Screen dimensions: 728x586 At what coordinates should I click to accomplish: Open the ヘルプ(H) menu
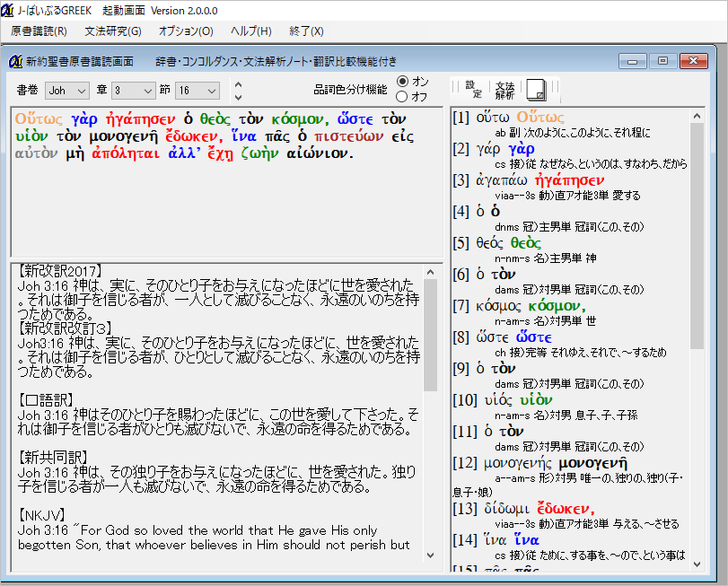pos(251,31)
